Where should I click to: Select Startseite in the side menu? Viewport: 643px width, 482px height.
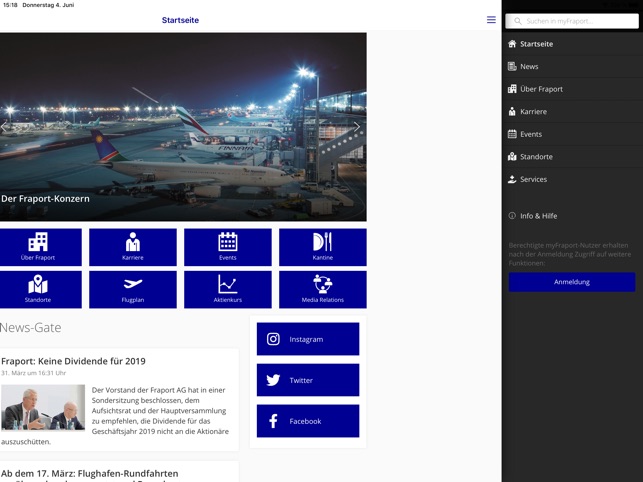coord(572,44)
